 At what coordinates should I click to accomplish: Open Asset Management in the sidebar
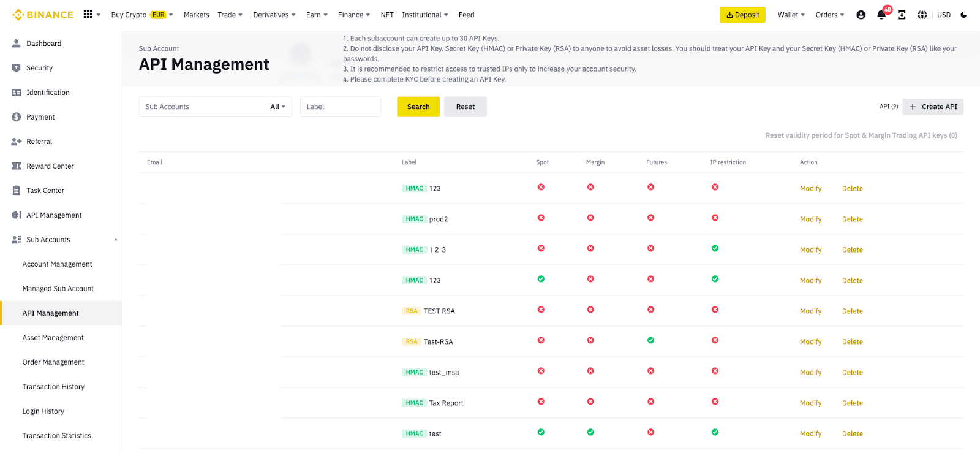click(x=53, y=338)
